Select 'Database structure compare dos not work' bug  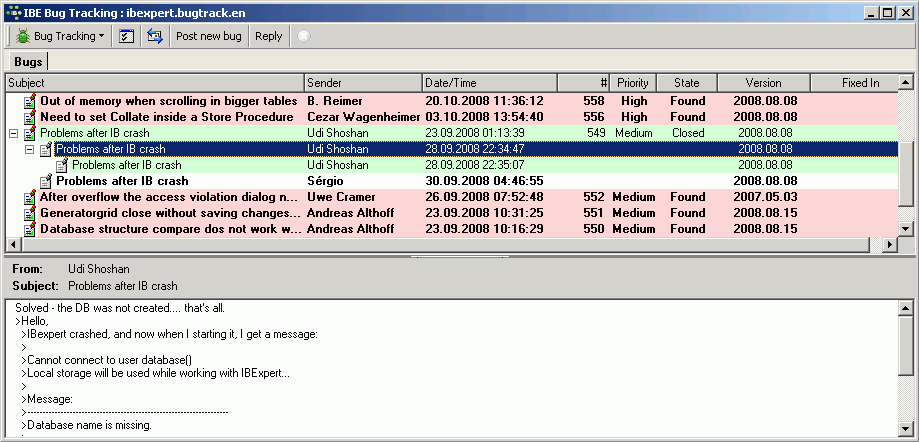pyautogui.click(x=171, y=229)
